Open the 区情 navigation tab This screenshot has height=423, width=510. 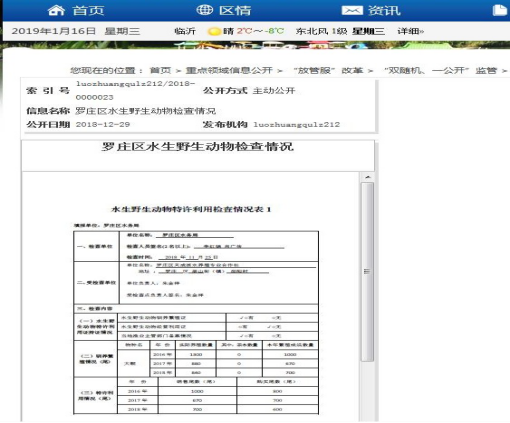click(235, 10)
